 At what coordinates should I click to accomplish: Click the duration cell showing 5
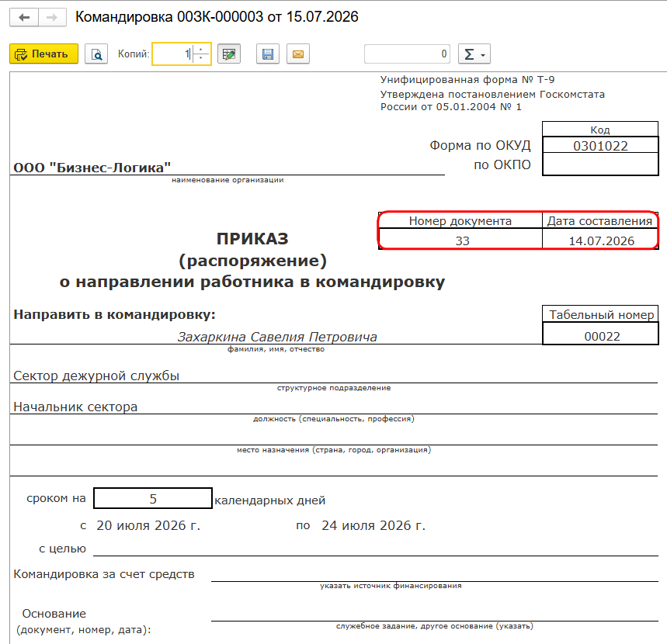click(x=153, y=498)
